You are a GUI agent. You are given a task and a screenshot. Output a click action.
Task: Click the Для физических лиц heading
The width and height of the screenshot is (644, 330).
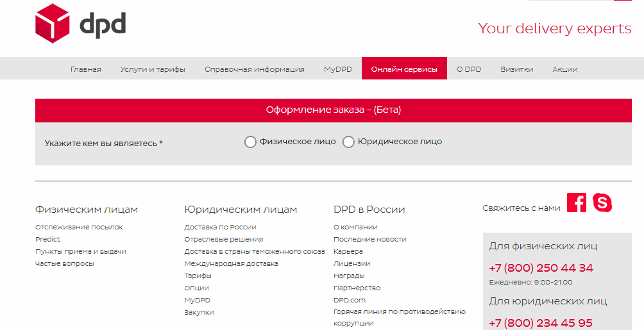point(543,246)
